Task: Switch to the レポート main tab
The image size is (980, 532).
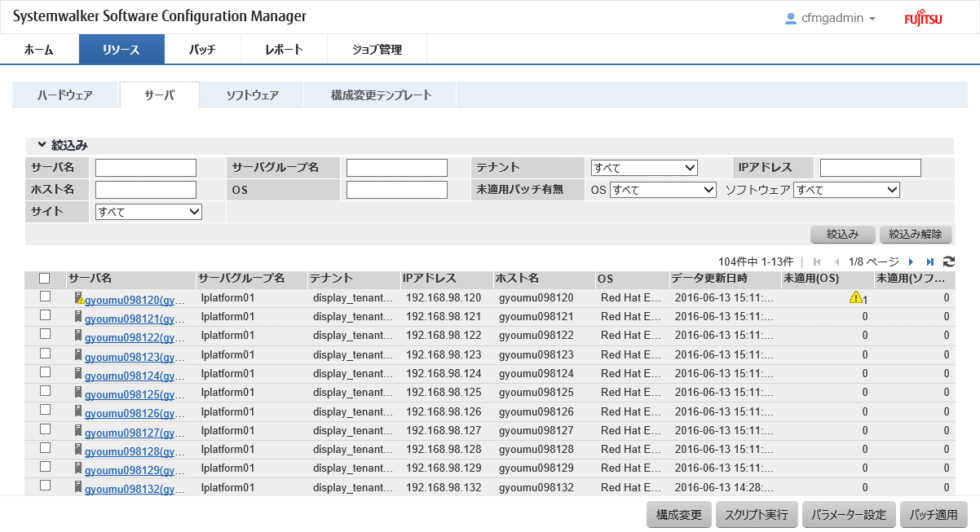Action: pos(284,50)
